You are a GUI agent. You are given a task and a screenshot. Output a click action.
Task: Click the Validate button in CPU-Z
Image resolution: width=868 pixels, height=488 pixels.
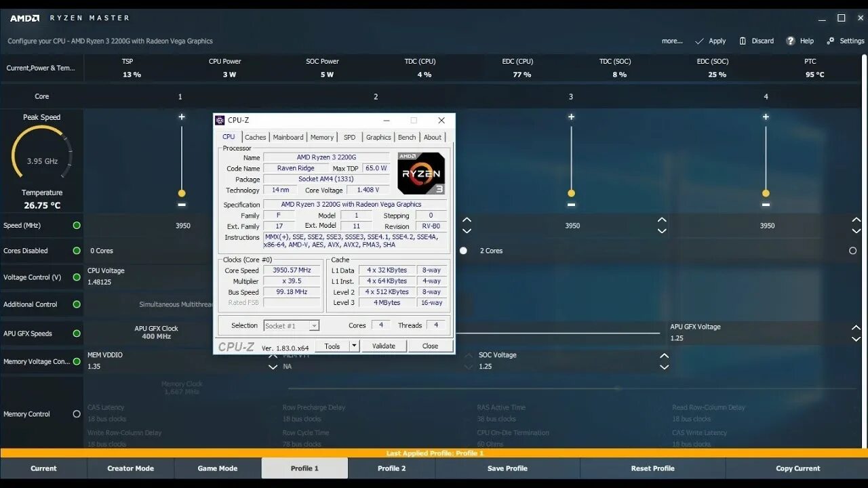[x=384, y=346]
